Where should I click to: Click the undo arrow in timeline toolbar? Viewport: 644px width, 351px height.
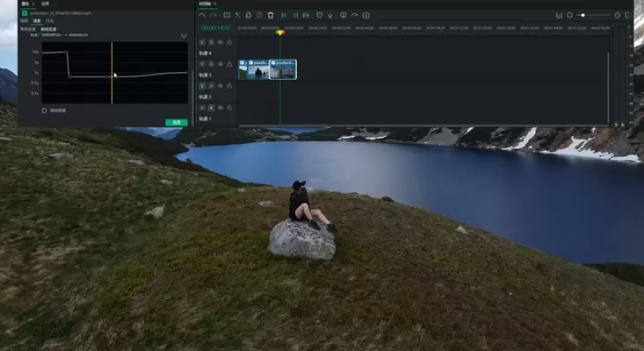[x=202, y=15]
